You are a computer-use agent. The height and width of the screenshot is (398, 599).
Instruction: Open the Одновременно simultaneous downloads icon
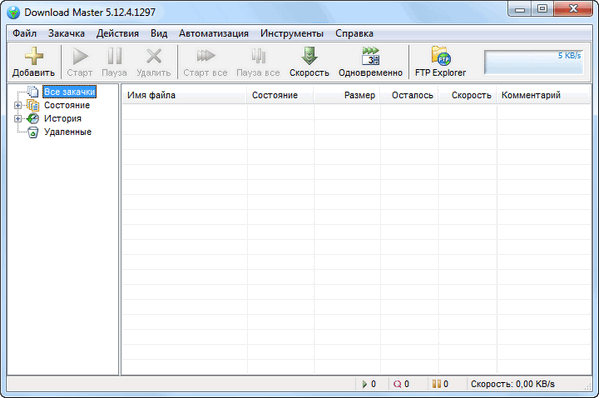click(x=371, y=56)
